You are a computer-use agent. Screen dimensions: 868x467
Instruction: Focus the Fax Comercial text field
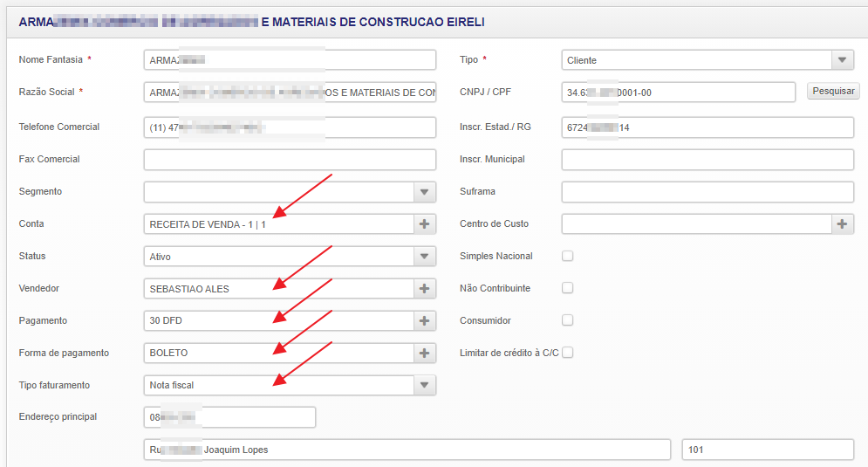[290, 160]
